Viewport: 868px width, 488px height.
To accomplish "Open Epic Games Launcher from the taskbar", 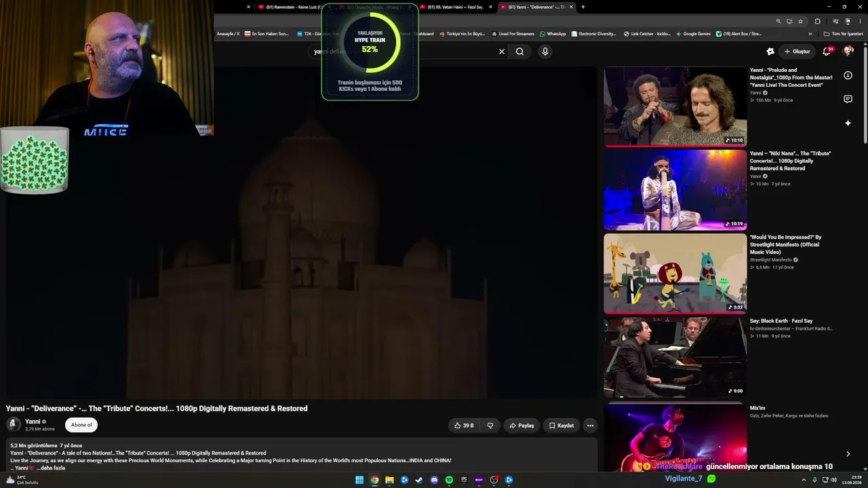I will coord(464,480).
